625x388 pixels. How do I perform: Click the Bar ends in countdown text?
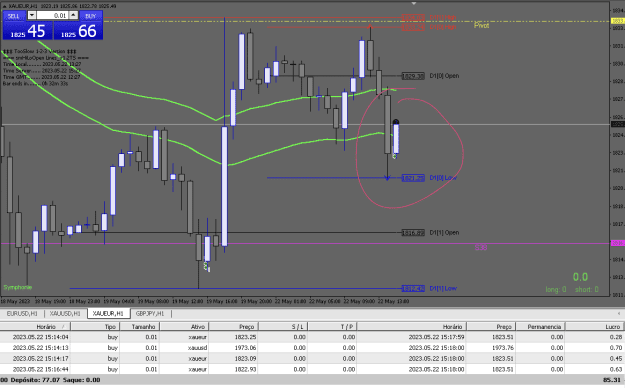click(35, 84)
